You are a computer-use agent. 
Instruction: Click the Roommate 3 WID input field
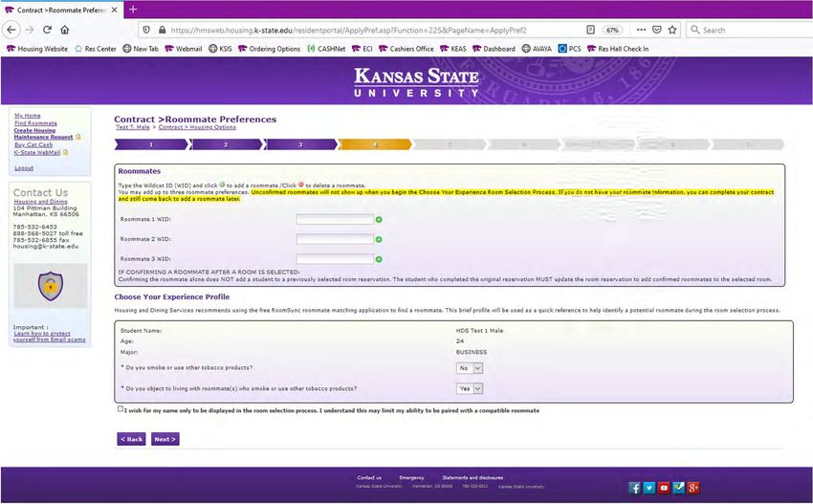335,259
